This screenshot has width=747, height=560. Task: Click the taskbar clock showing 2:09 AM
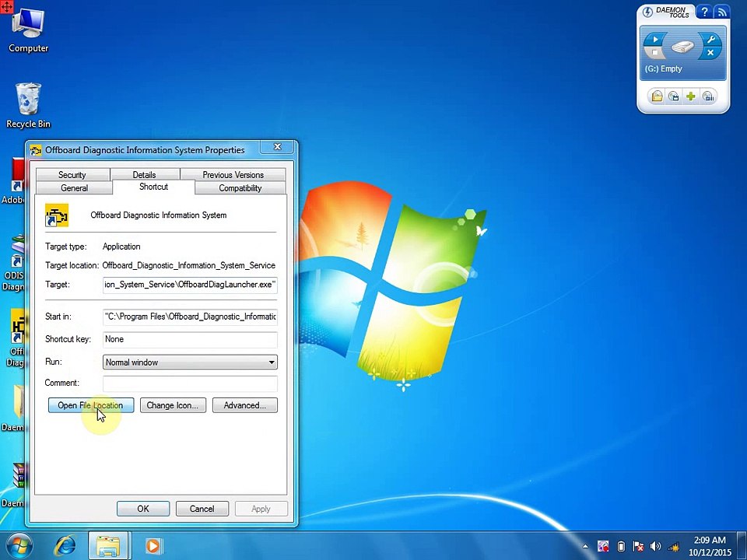coord(710,546)
